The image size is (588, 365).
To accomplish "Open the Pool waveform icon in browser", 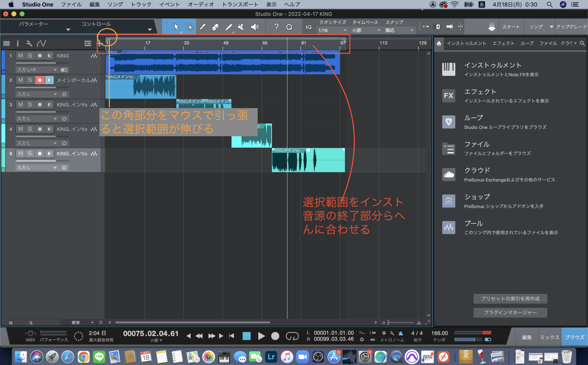I will coord(449,227).
